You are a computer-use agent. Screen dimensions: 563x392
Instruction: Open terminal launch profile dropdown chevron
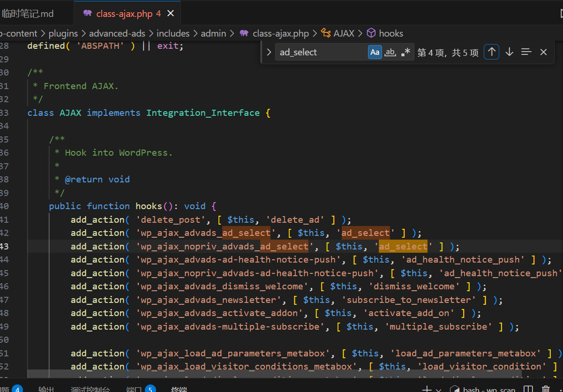pyautogui.click(x=438, y=390)
